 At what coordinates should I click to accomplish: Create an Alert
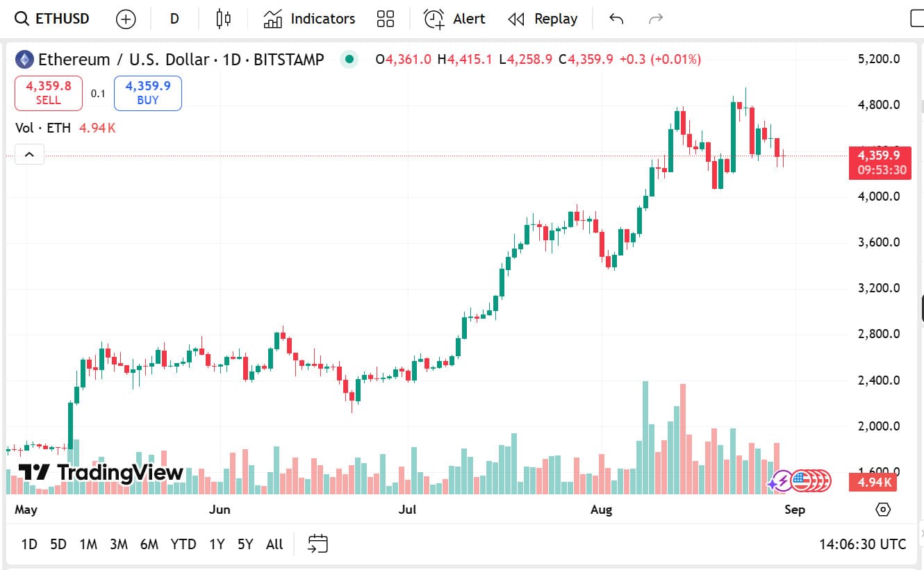click(x=454, y=19)
